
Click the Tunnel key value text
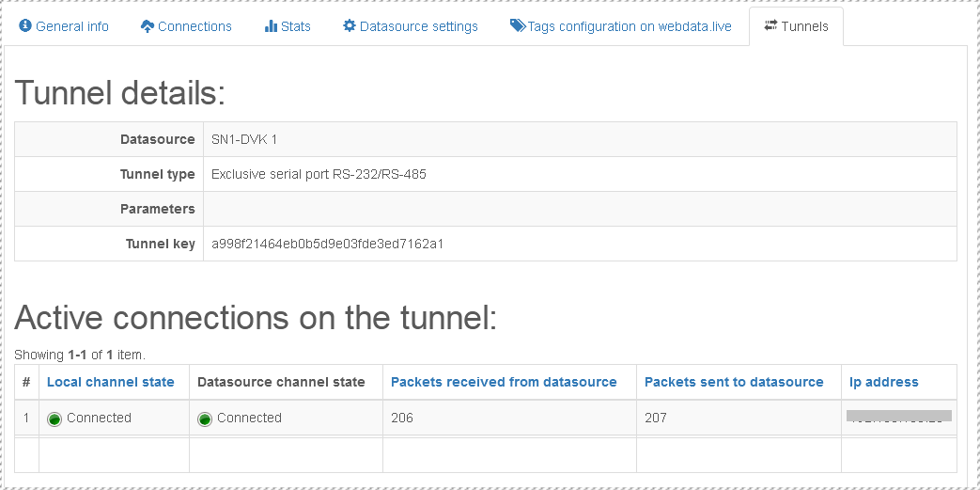(327, 244)
